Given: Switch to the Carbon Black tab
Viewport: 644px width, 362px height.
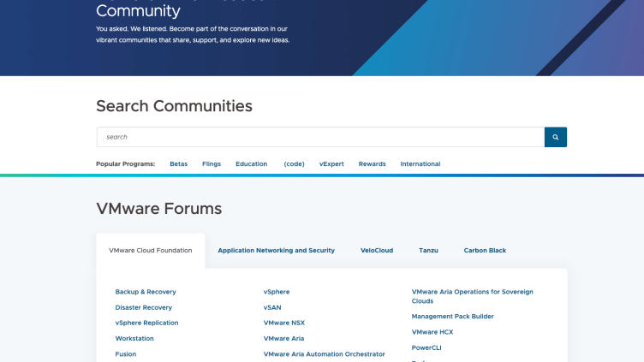Looking at the screenshot, I should pos(485,251).
